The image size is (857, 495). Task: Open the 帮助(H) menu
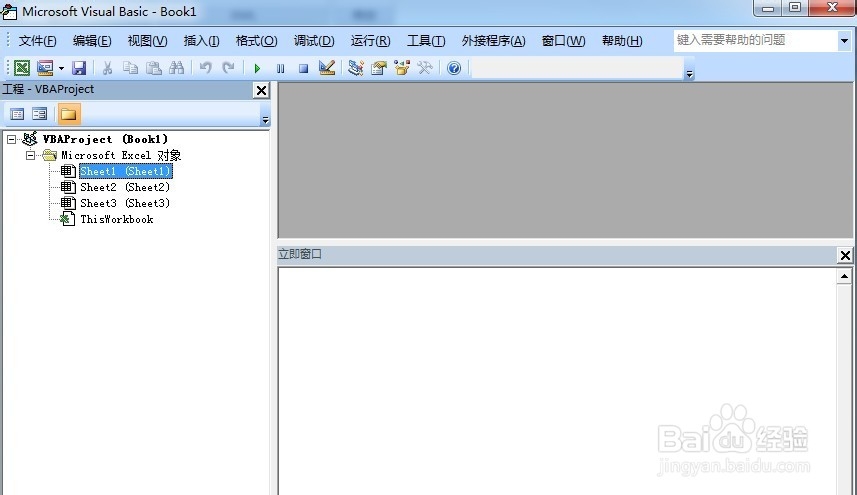point(621,41)
